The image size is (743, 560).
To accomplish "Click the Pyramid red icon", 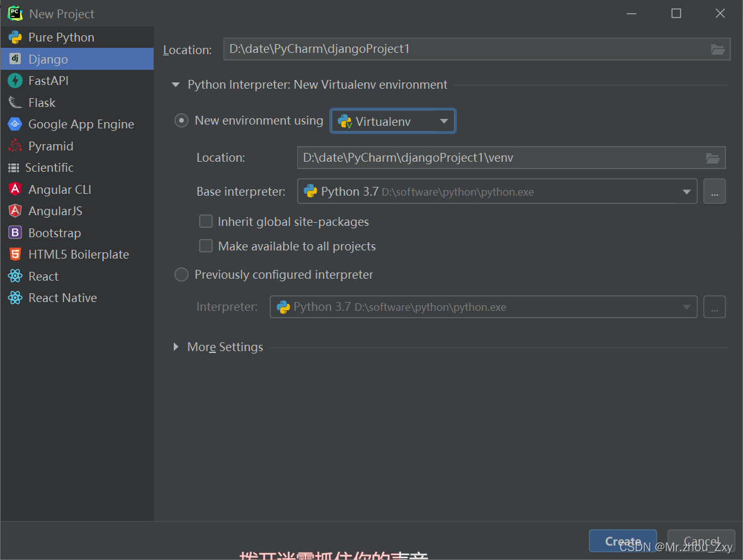I will (15, 146).
